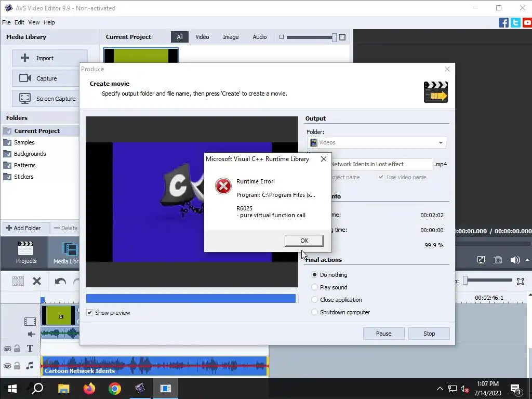Close the Produce dialog window
Screen dimensions: 532x399
447,69
